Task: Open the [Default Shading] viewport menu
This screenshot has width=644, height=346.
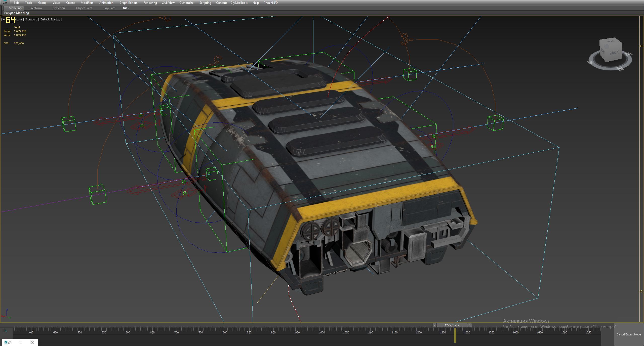Action: click(x=50, y=19)
